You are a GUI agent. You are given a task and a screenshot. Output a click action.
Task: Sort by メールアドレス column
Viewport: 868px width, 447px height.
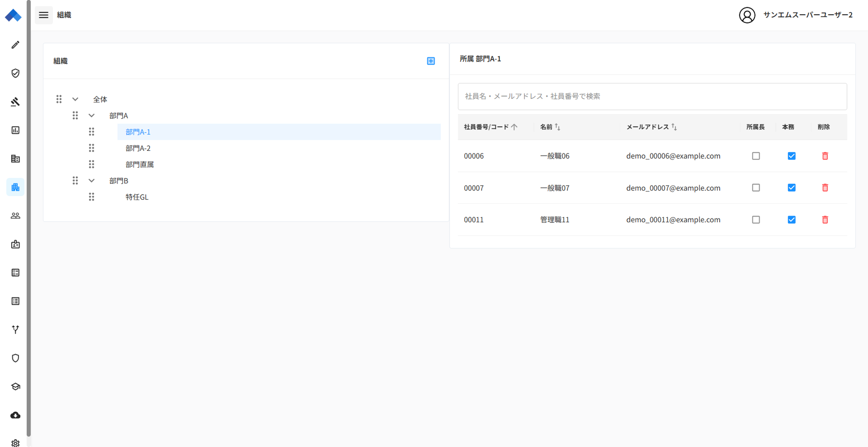[651, 127]
